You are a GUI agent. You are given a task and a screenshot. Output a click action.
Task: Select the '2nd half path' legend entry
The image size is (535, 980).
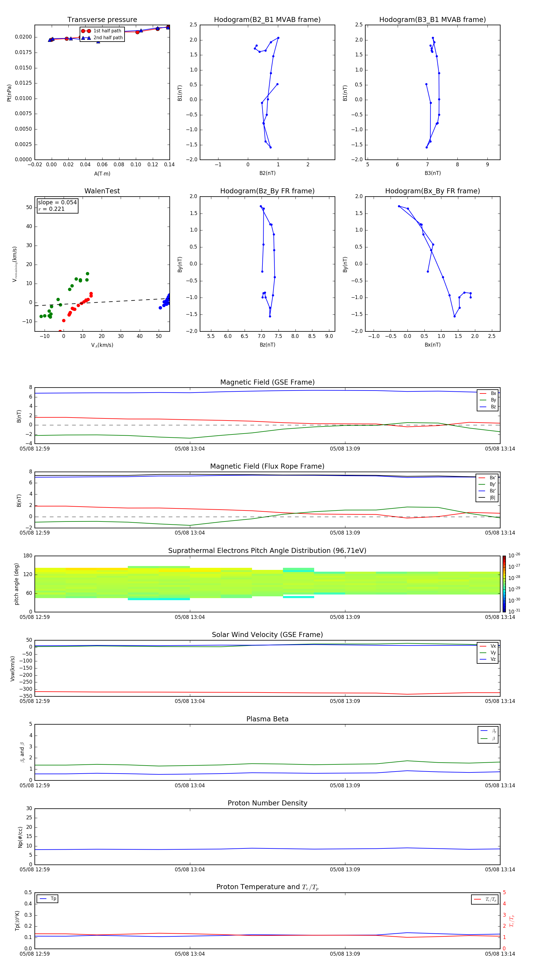[x=102, y=38]
